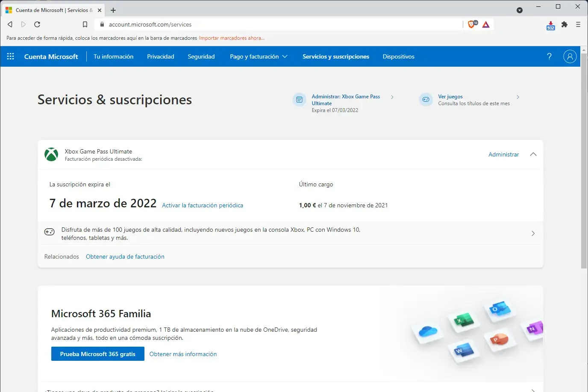Click the calendar icon beside Administrar Xbox Game Pass

(x=300, y=100)
